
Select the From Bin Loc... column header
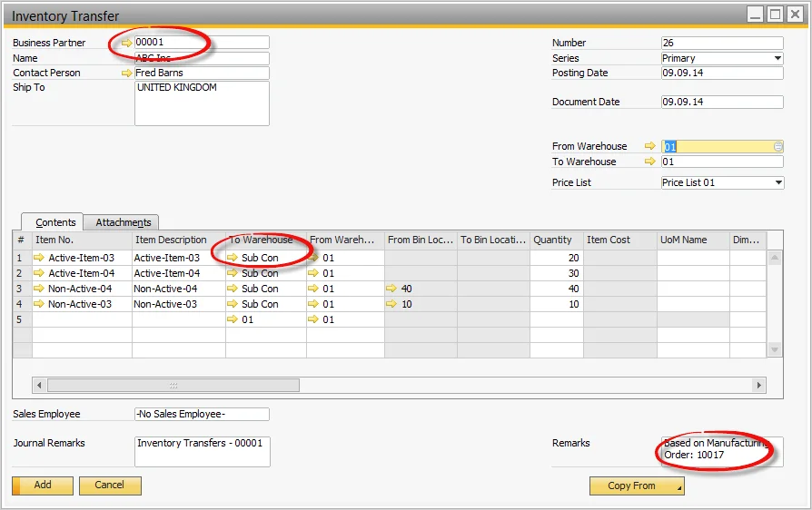421,240
